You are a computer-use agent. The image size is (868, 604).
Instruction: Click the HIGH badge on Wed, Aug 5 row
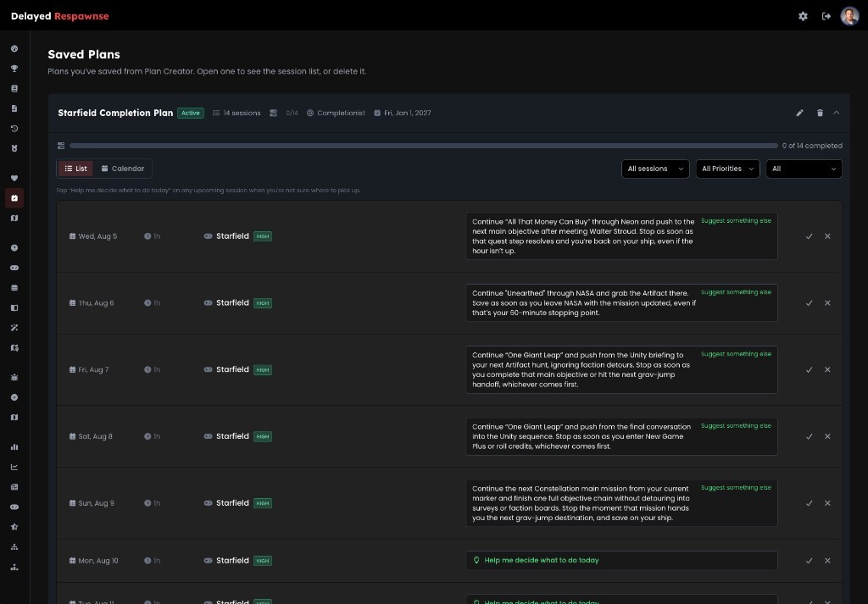pyautogui.click(x=263, y=236)
